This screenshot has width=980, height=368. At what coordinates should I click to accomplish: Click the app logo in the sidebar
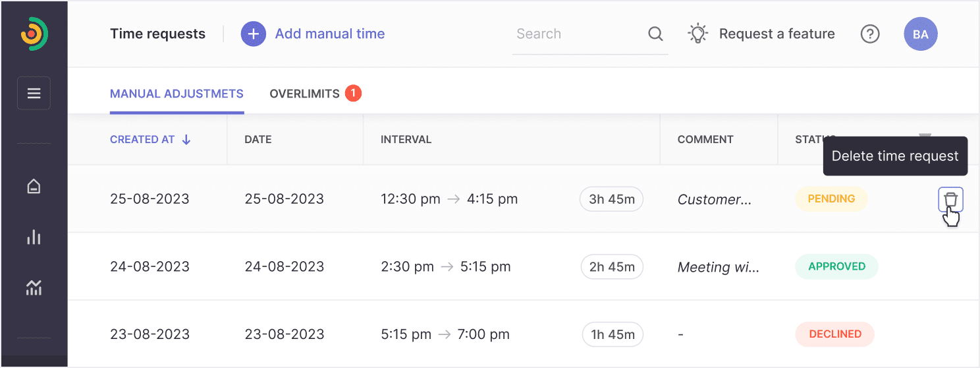(x=34, y=34)
